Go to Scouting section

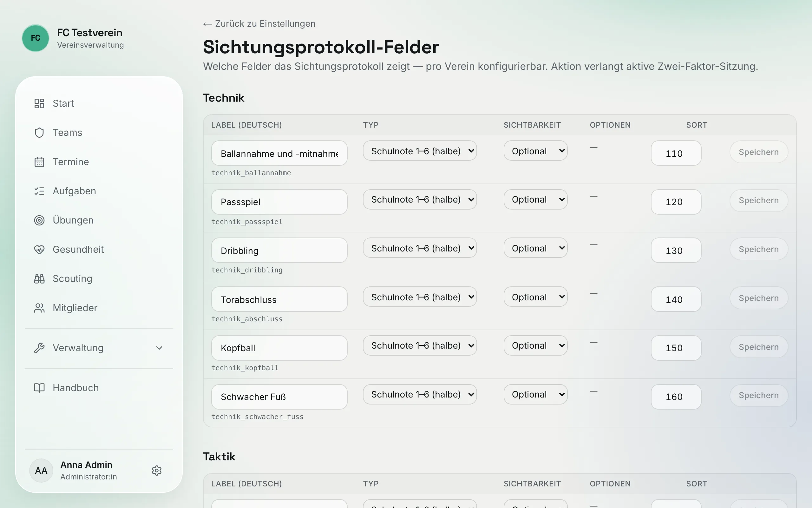[x=99, y=279]
